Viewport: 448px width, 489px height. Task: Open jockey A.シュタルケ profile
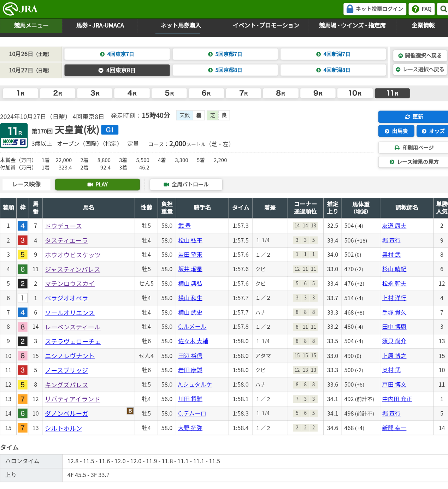click(x=195, y=384)
